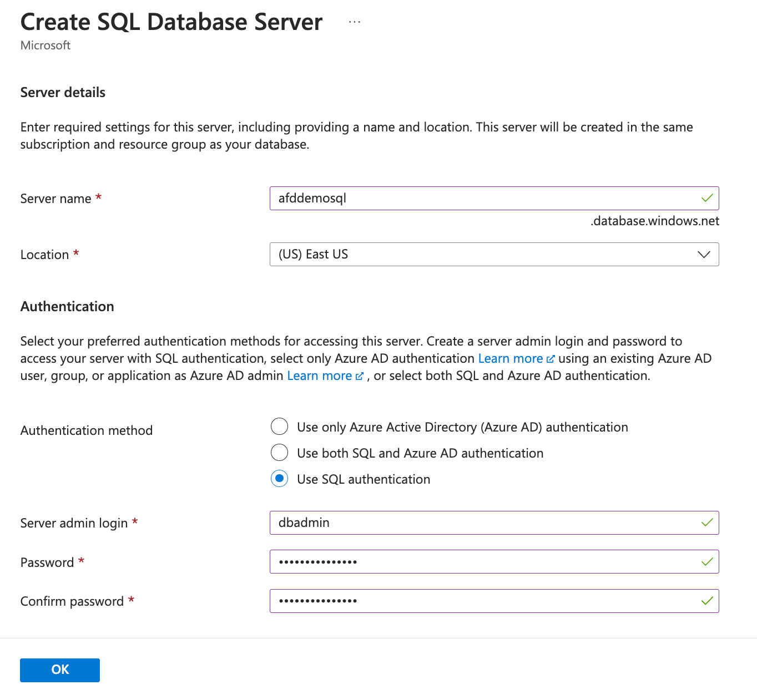Click external link icon after first Learn more
This screenshot has width=757, height=700.
click(x=551, y=359)
